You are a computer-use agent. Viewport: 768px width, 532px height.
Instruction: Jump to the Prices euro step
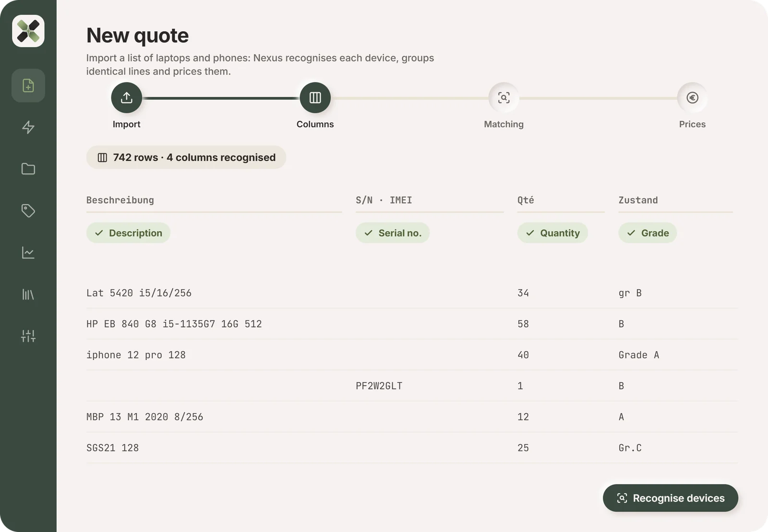click(x=692, y=98)
